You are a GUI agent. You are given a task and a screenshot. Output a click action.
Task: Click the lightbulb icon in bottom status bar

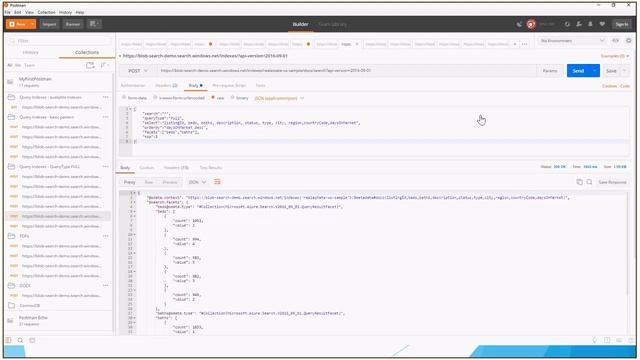(x=595, y=340)
